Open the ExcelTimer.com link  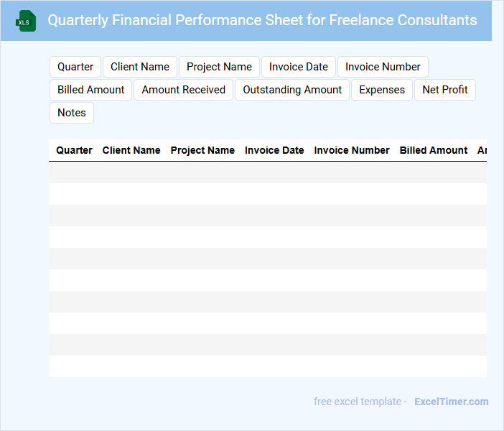click(451, 402)
